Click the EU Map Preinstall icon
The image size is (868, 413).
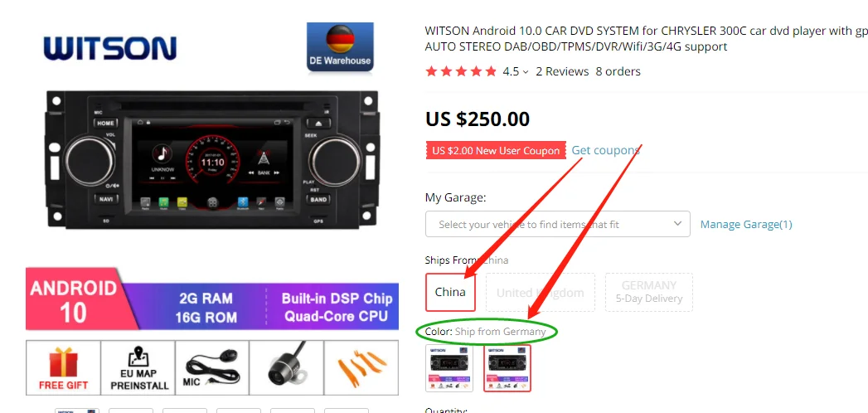[138, 367]
